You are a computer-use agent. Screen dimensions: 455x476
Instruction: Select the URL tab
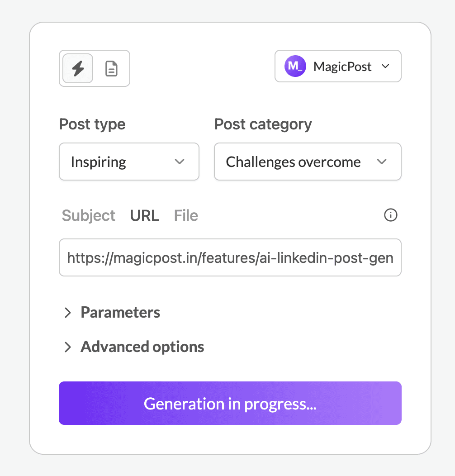point(145,215)
